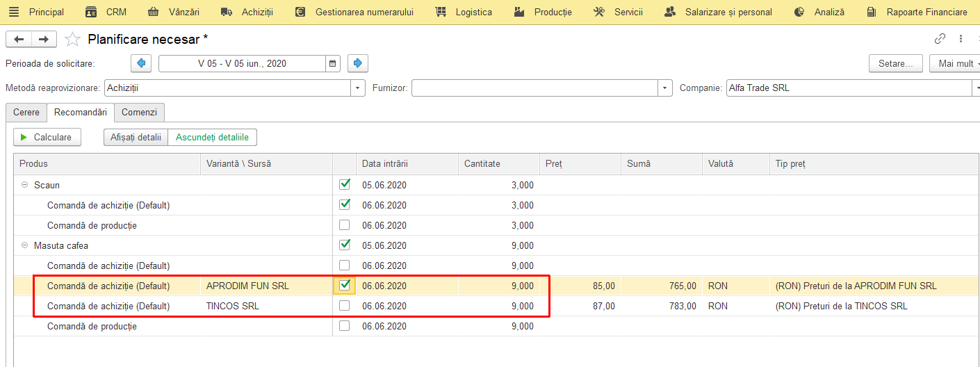Open the hamburger main menu icon
980x367 pixels.
coord(14,12)
